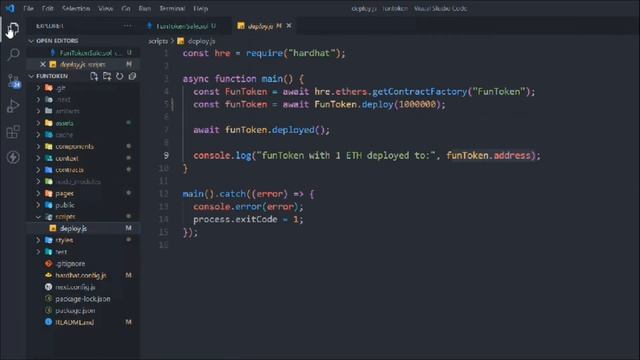This screenshot has width=640, height=360.
Task: Open package-lock.json file
Action: (84, 299)
